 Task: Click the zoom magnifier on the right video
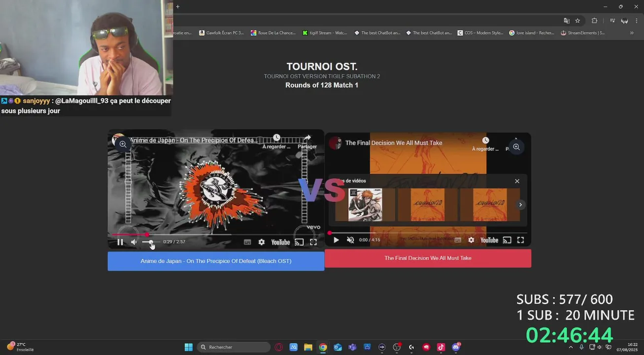516,147
